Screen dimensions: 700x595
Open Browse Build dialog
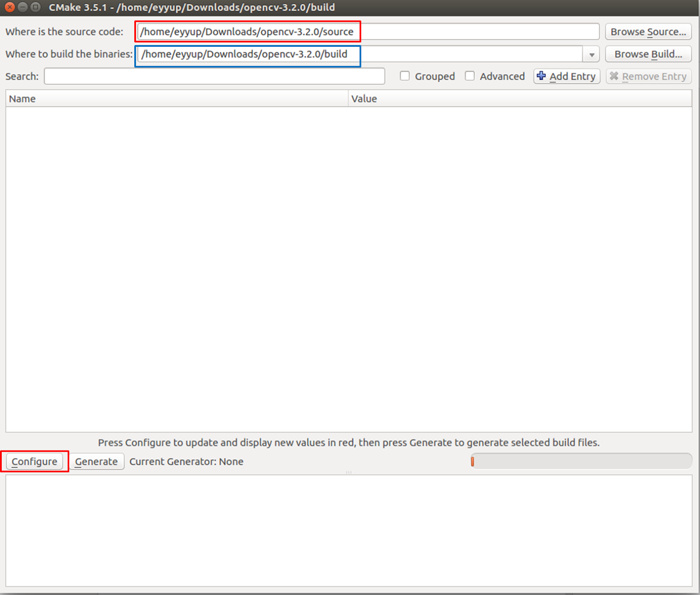coord(648,54)
